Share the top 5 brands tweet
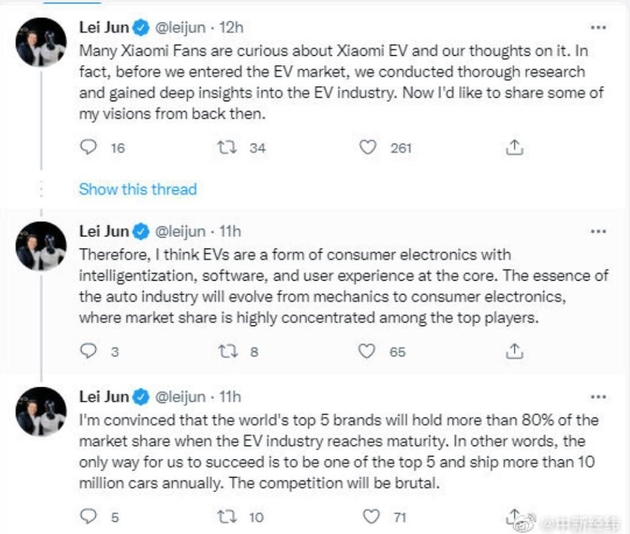Viewport: 630px width, 534px height. [x=515, y=516]
